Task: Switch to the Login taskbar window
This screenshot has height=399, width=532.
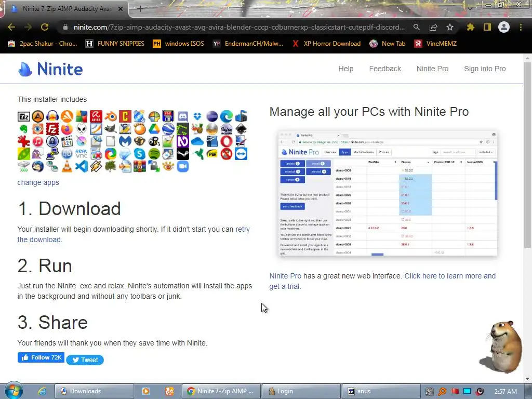Action: (301, 391)
